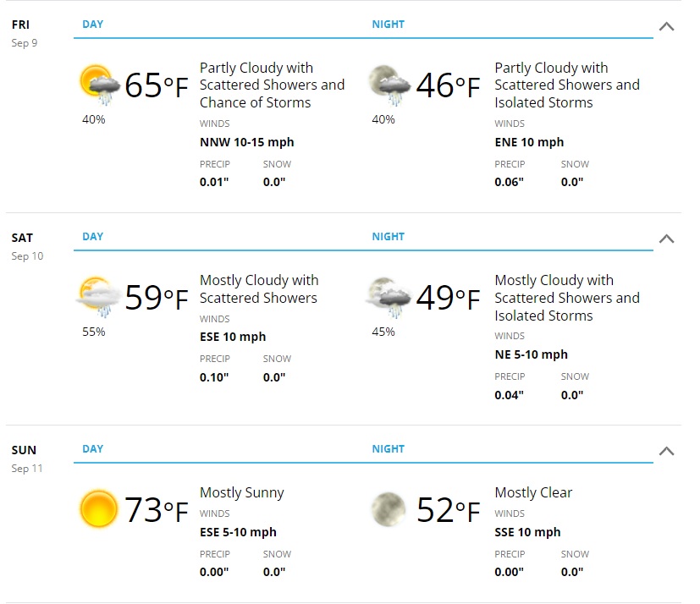Click the 65°F Friday high temperature
This screenshot has width=700, height=604.
[x=157, y=85]
